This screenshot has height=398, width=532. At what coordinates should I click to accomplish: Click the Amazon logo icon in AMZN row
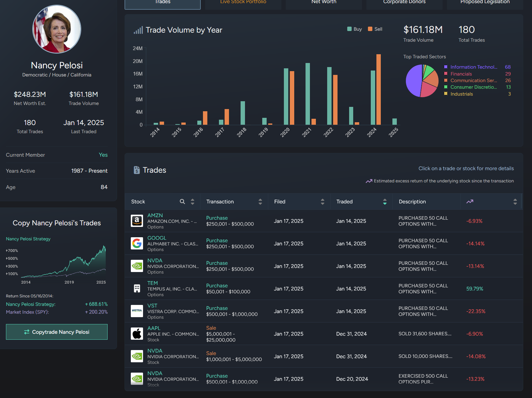pos(137,221)
